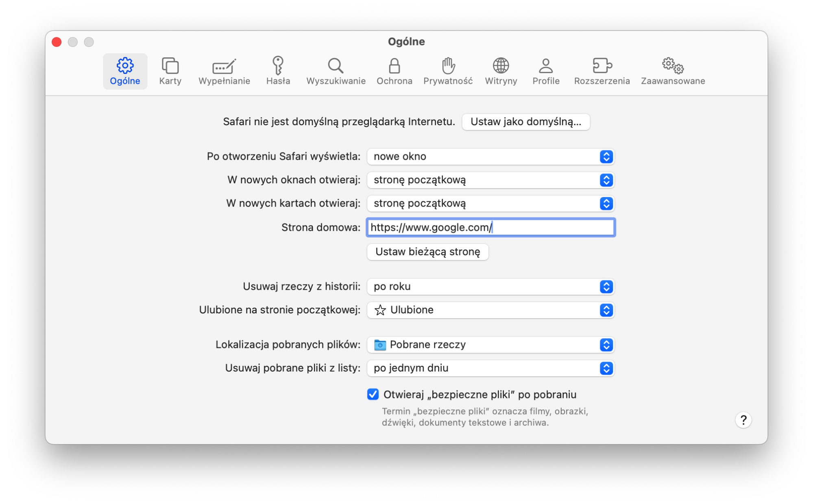This screenshot has width=813, height=504.
Task: Go to Wyszukiwanie search settings
Action: coord(336,71)
